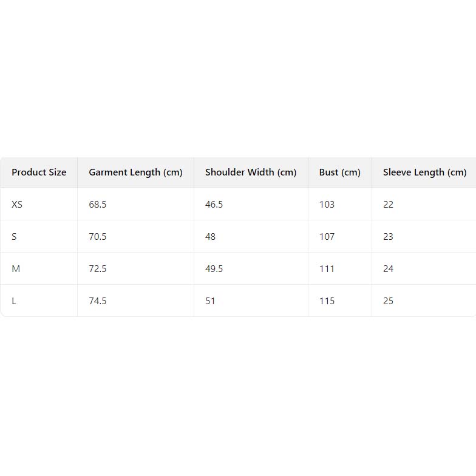Click the Product Size column header
This screenshot has height=476, width=476.
tap(39, 172)
